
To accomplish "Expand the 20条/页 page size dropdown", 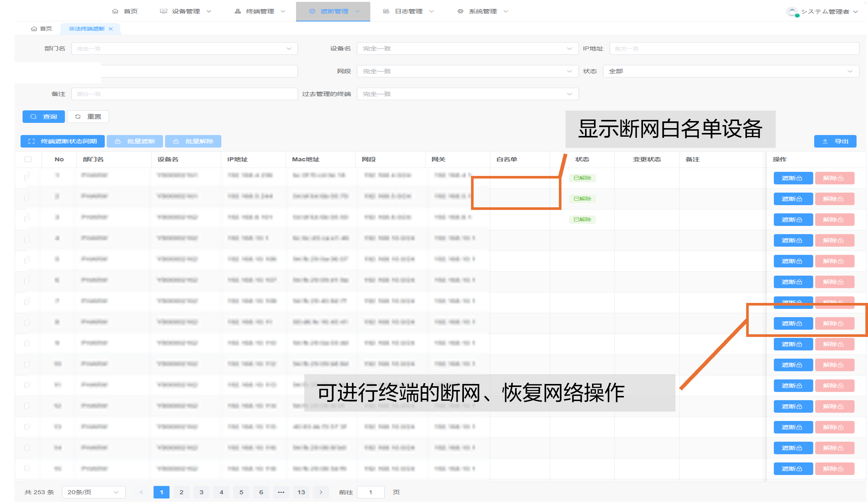I will point(93,492).
